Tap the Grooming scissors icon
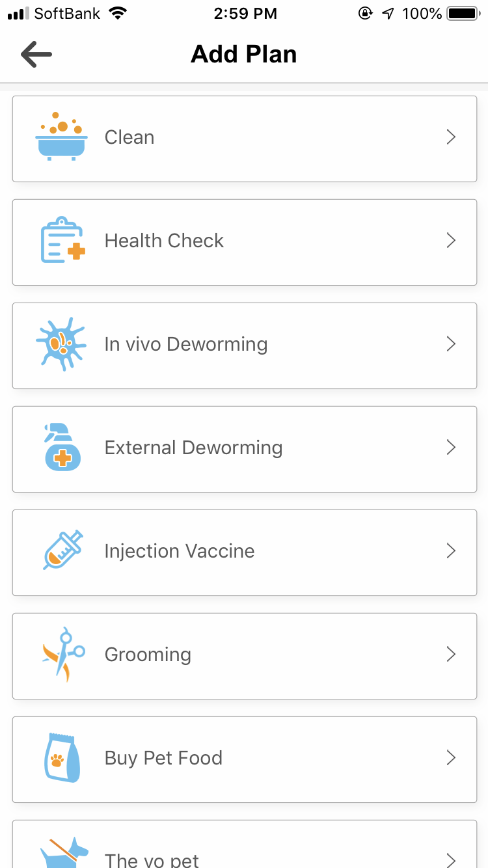 [62, 654]
